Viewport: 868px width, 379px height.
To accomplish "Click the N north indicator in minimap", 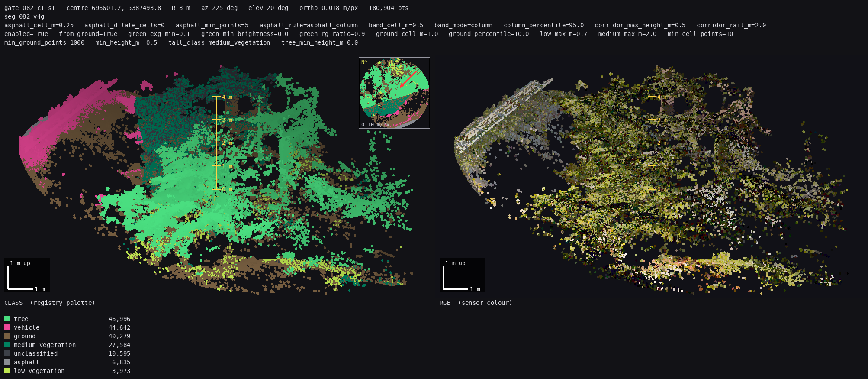I will (x=364, y=62).
